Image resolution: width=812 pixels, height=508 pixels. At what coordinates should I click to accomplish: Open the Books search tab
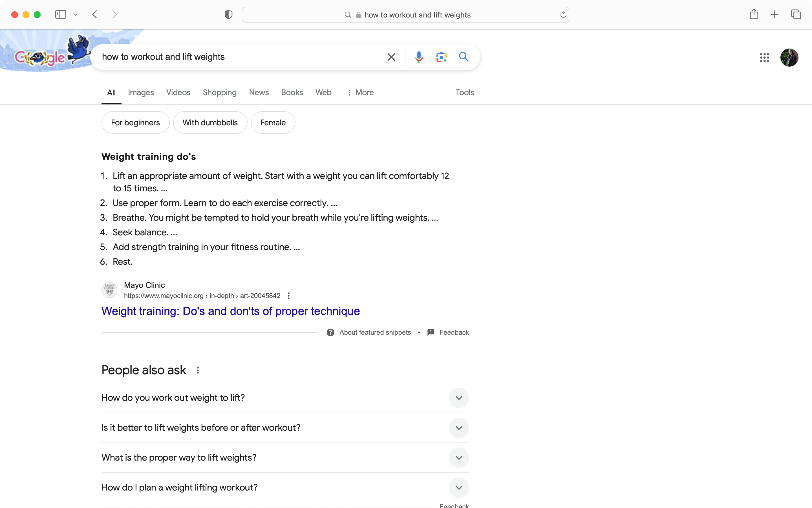[292, 92]
